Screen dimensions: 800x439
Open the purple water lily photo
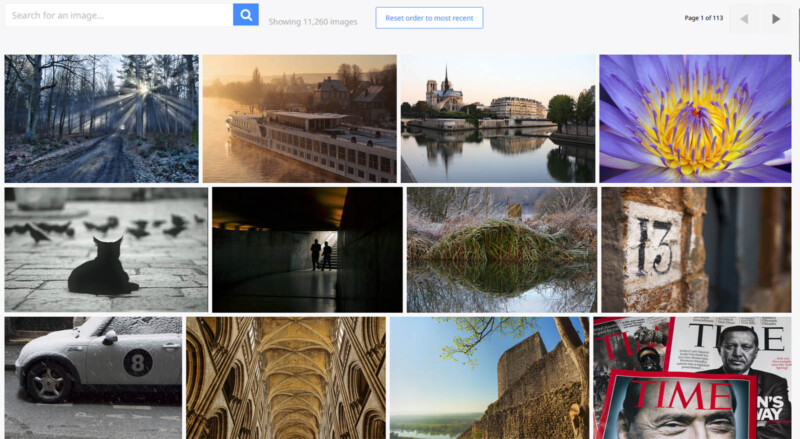(695, 118)
